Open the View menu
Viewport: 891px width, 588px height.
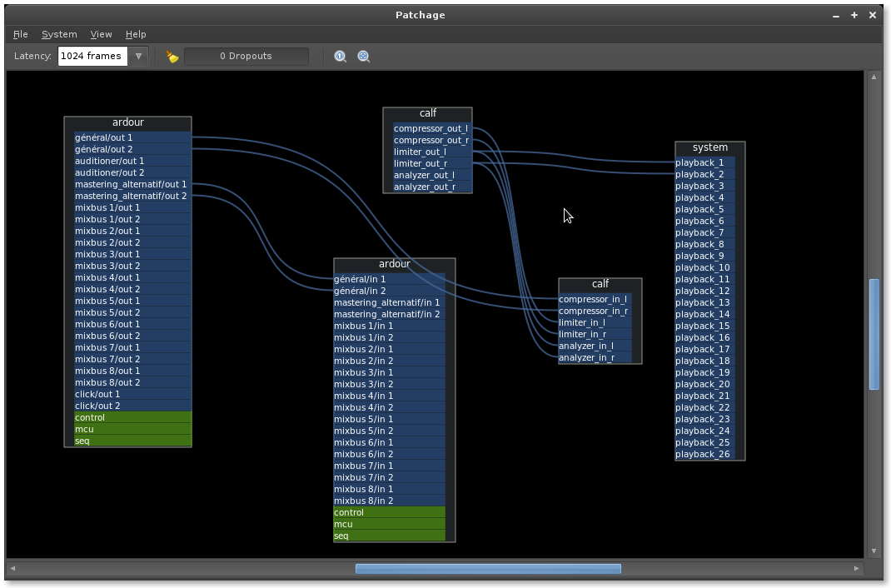click(101, 34)
